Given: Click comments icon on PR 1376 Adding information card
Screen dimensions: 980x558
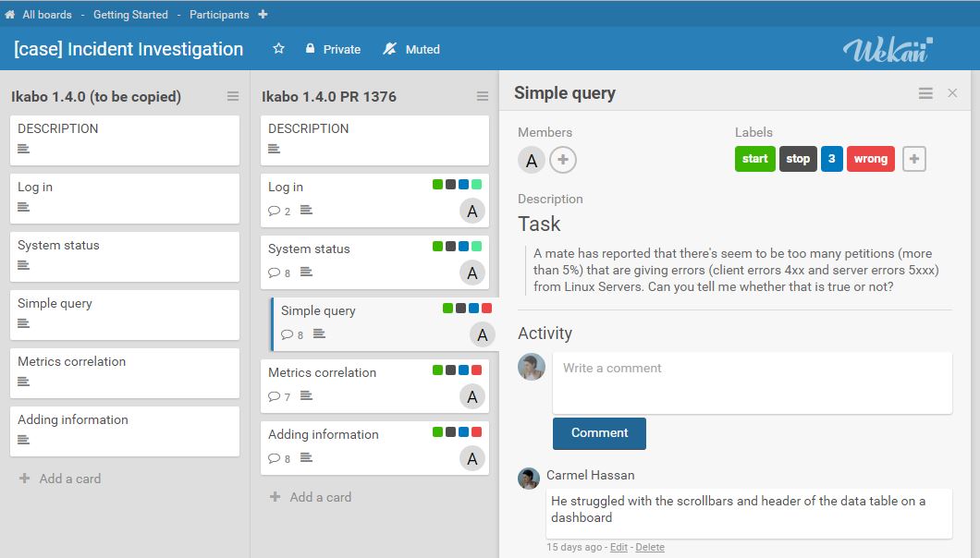Looking at the screenshot, I should coord(274,458).
